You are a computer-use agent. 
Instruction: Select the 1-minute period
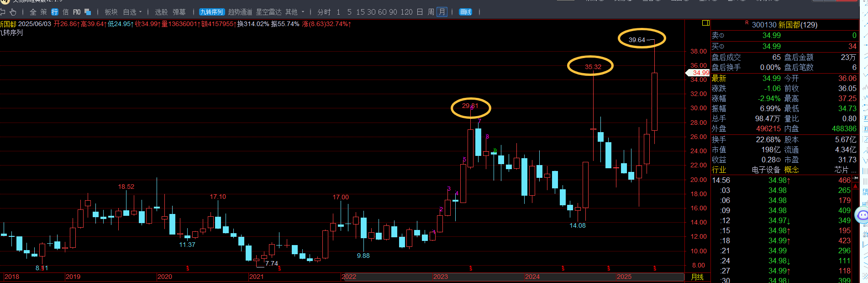pos(338,12)
